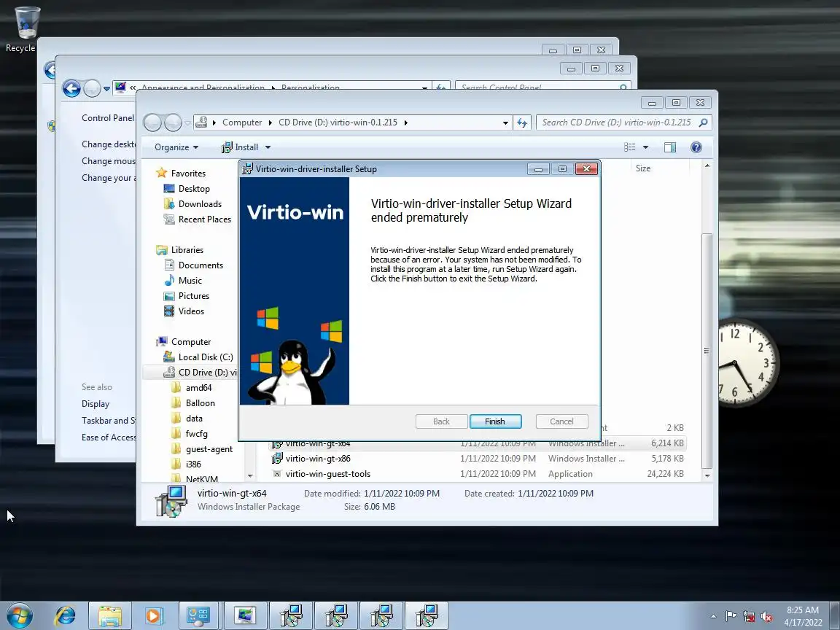Viewport: 840px width, 630px height.
Task: Toggle the preview pane icon
Action: [x=670, y=147]
